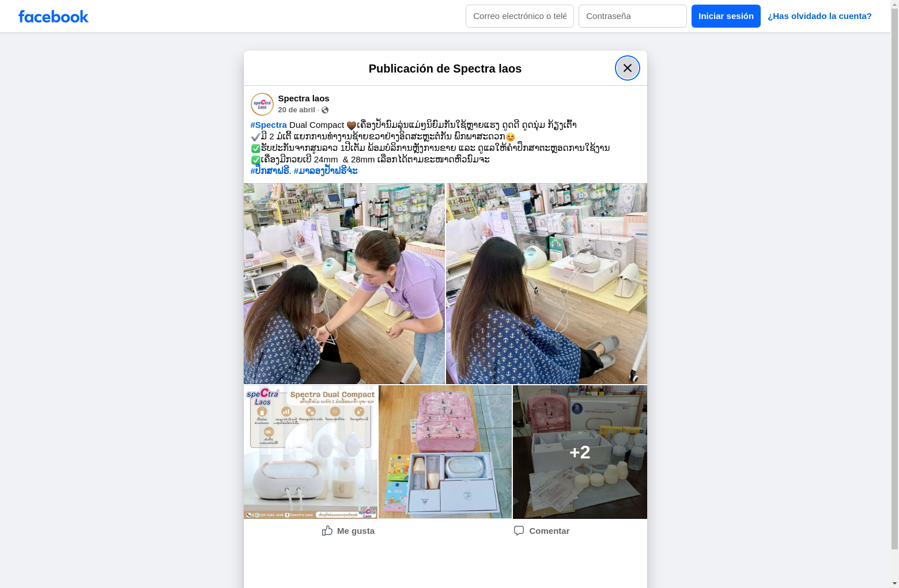Close the Spectra laos post dialog

pos(627,68)
